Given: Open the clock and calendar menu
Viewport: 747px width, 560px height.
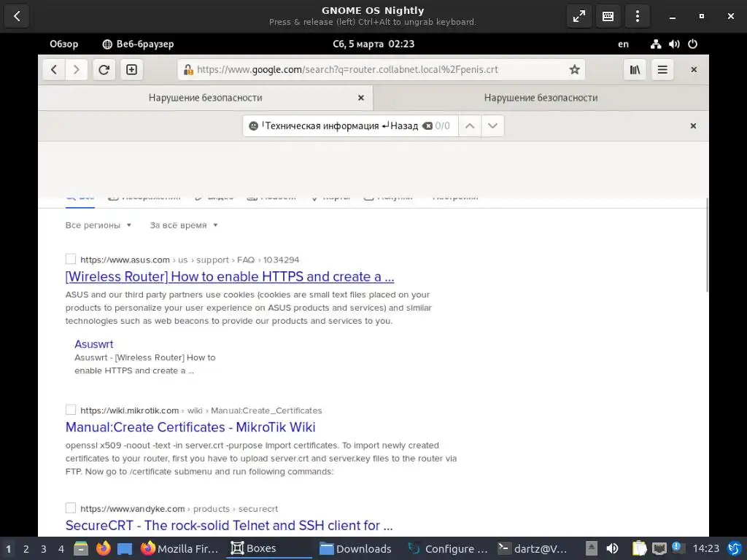Looking at the screenshot, I should [x=373, y=44].
